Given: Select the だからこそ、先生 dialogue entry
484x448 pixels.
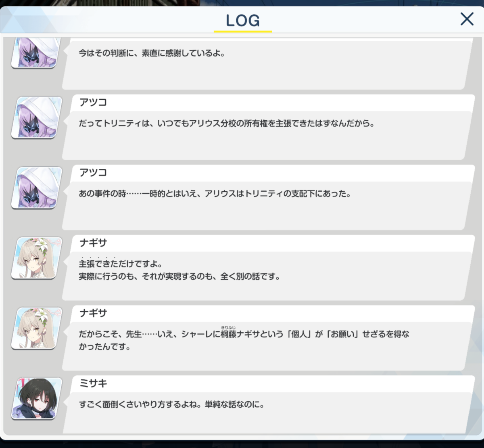Looking at the screenshot, I should (x=268, y=338).
